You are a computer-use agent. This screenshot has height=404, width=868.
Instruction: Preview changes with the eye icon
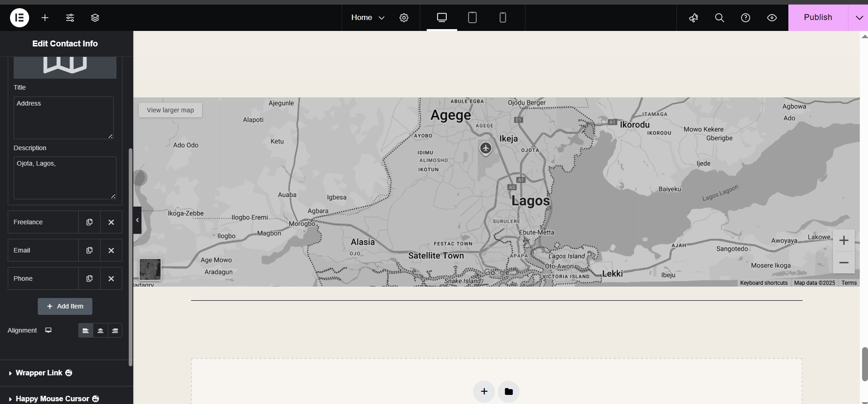tap(772, 18)
